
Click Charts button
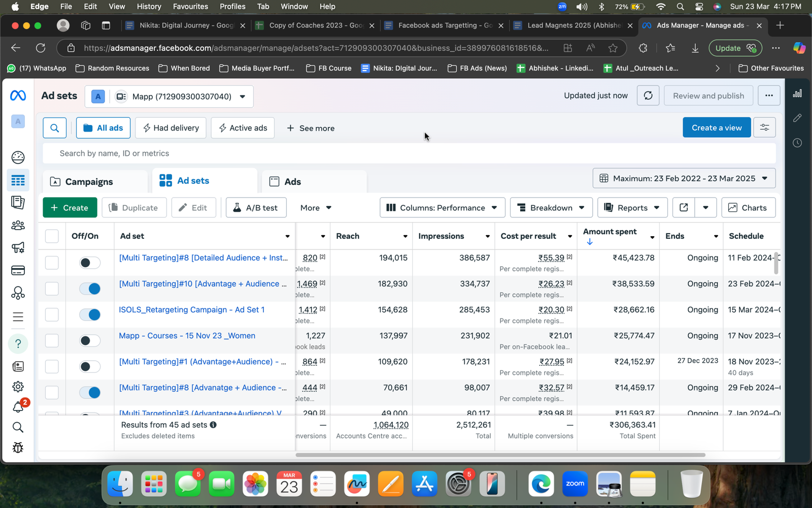(x=749, y=208)
